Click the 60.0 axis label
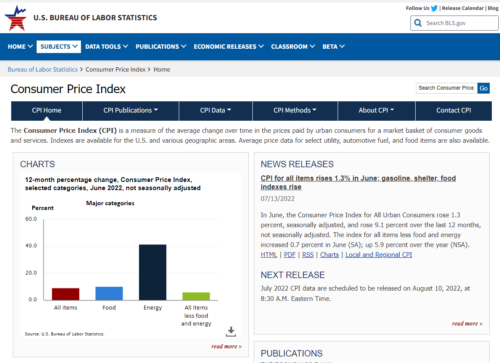This screenshot has height=363, width=500. [x=31, y=219]
